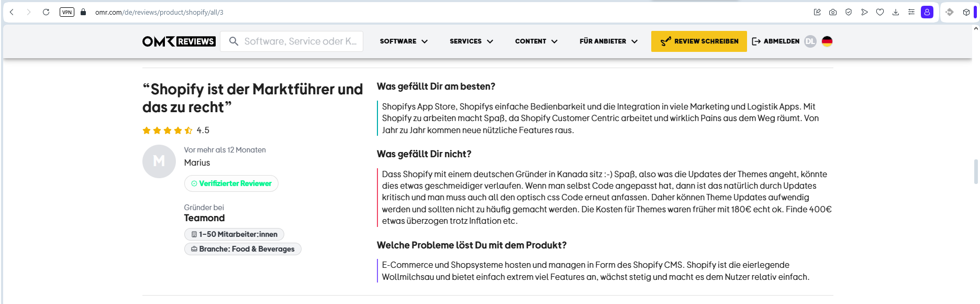Click the ad blocker shield icon
The image size is (980, 304).
pos(849,12)
